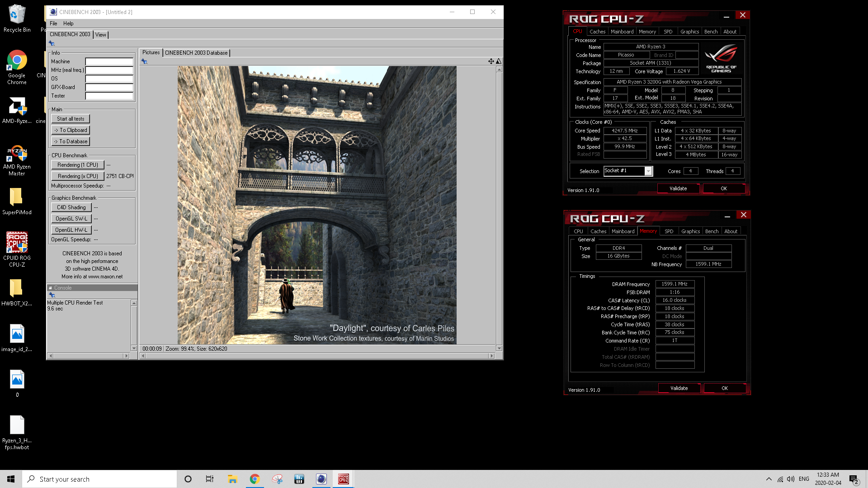Viewport: 868px width, 488px height.
Task: Click Validate in top CPU-Z window
Action: pos(678,188)
